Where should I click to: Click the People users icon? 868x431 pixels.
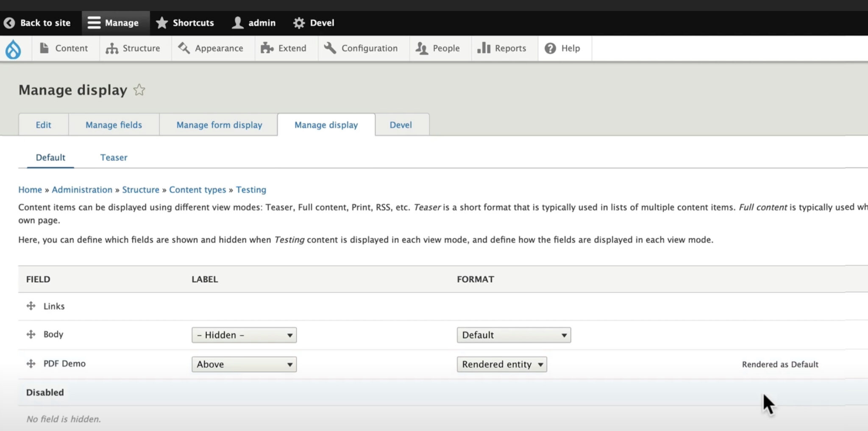(x=422, y=48)
